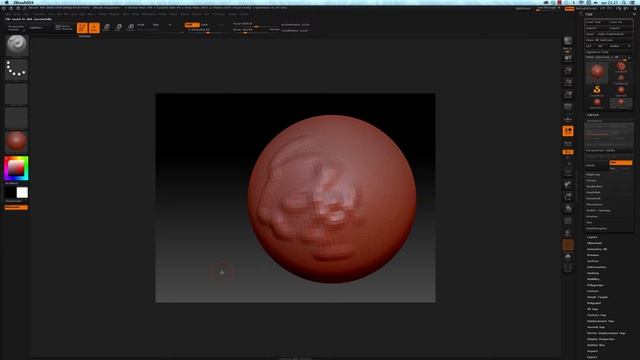Select the Scale transform tool in top shelf

(118, 27)
